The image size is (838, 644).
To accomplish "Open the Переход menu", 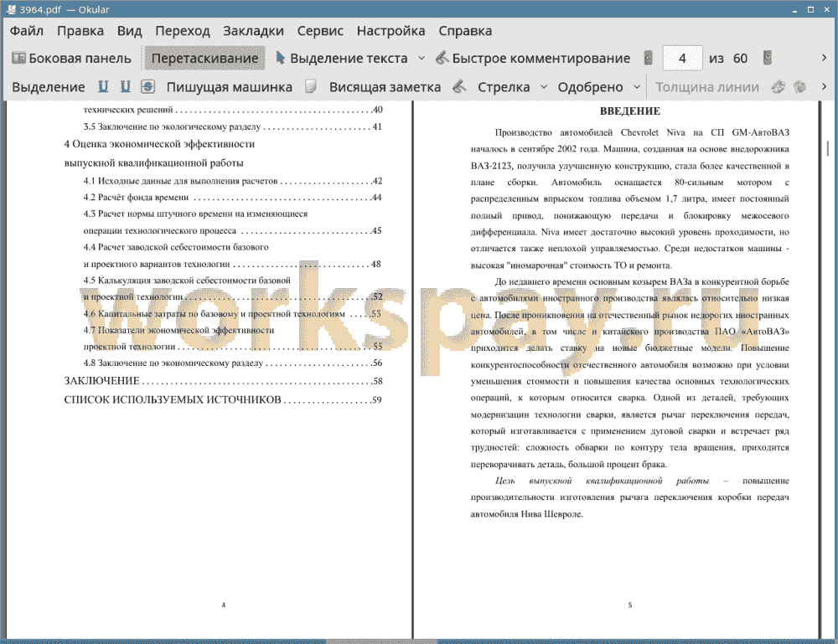I will tap(182, 31).
